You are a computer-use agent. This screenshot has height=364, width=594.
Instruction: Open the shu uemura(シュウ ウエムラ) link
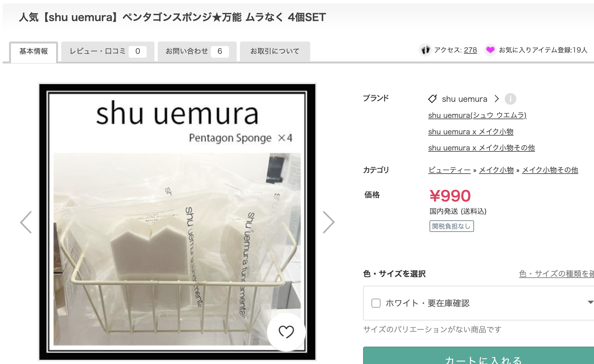[477, 115]
